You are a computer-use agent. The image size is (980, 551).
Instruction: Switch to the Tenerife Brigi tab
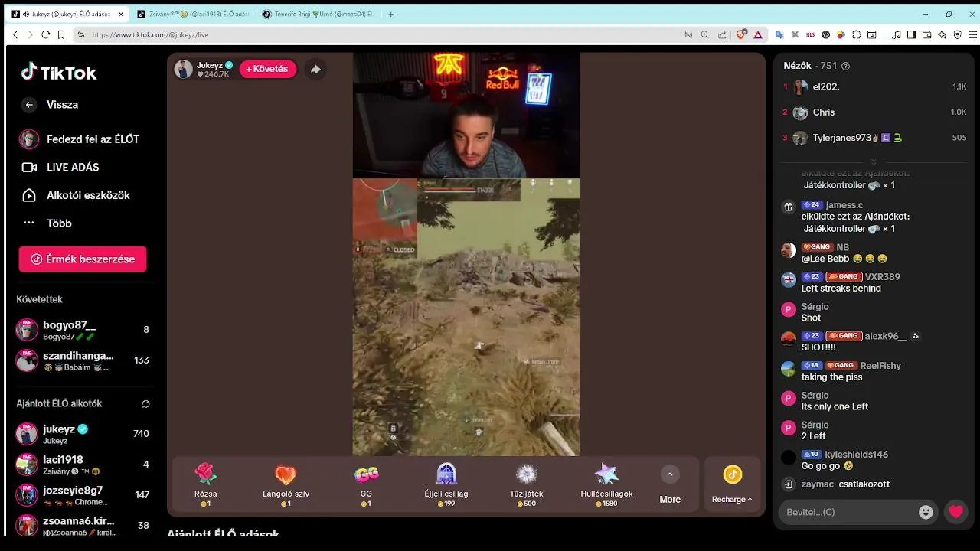(318, 14)
